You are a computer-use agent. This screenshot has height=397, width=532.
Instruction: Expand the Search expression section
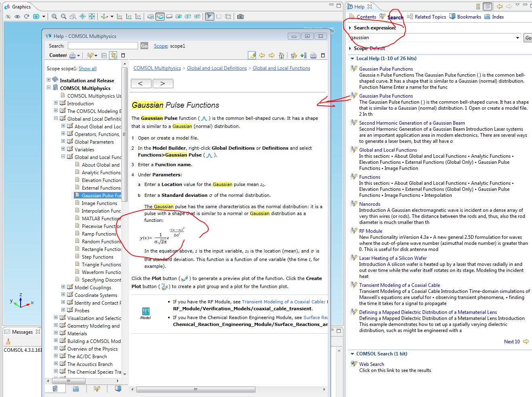(350, 28)
